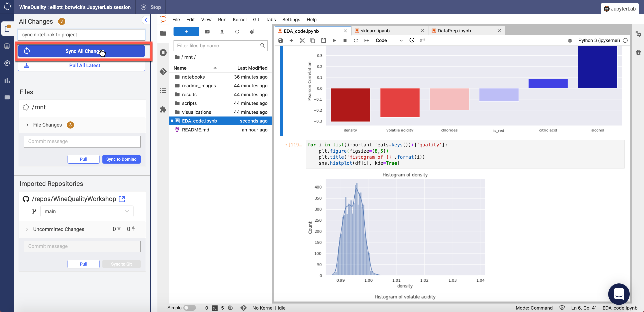Open the Extension Manager puzzle icon

tap(163, 109)
